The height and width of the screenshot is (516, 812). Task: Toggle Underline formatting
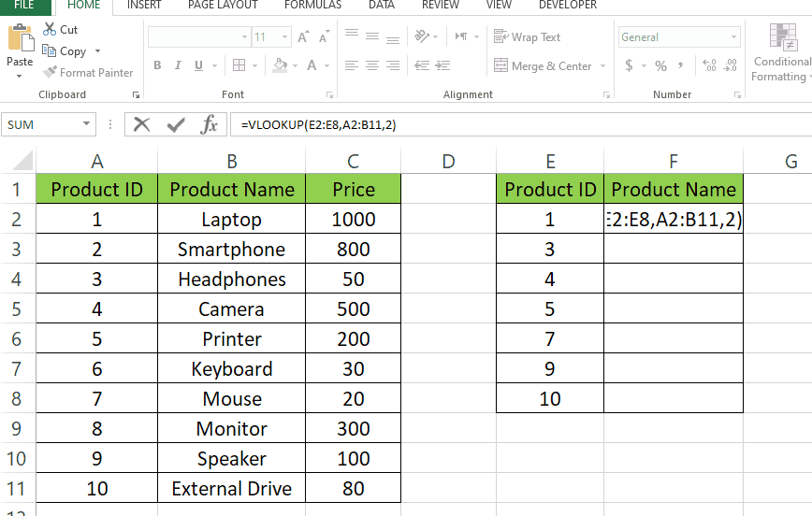point(198,65)
